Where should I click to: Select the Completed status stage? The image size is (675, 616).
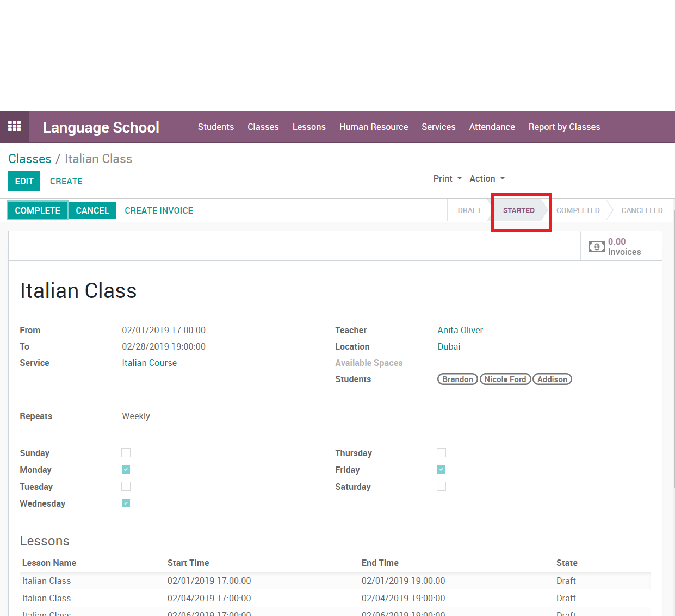click(578, 210)
